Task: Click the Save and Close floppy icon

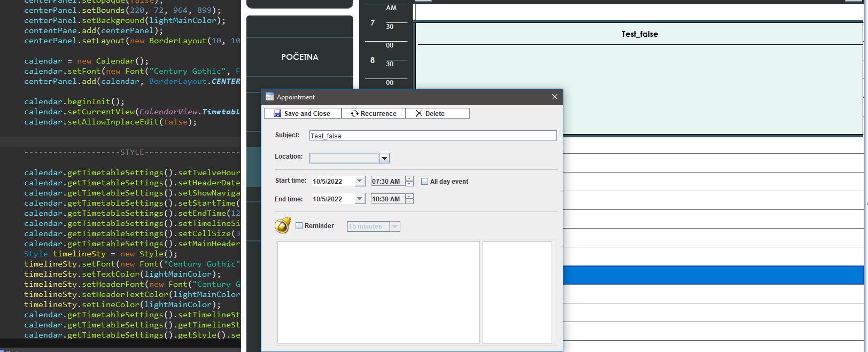Action: 277,114
